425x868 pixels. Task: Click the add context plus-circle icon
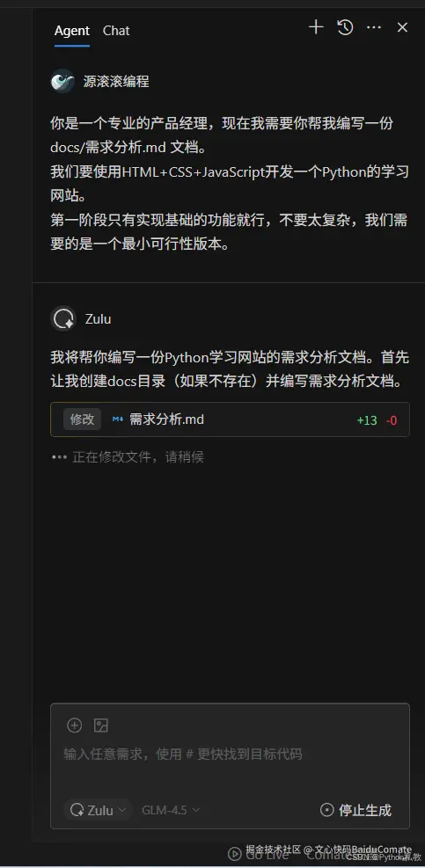pos(74,726)
